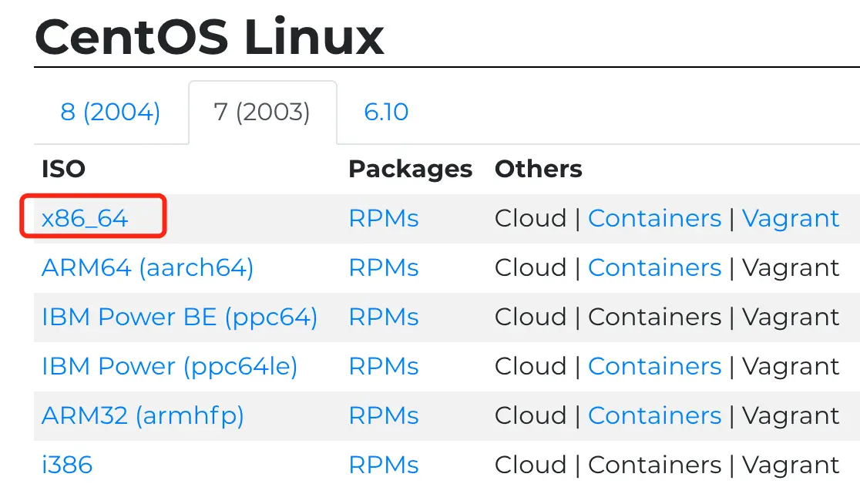Open the 6.10 version tab

386,113
